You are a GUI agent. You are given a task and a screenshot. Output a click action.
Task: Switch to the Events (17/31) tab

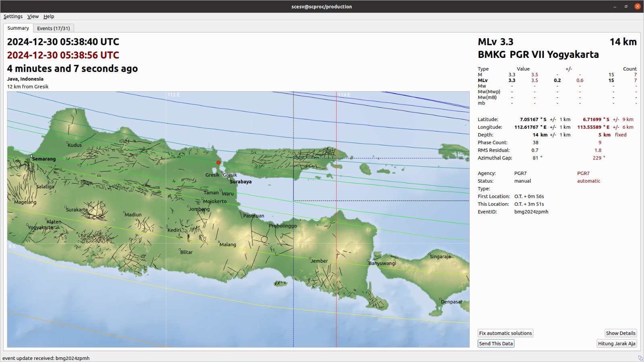click(x=54, y=28)
